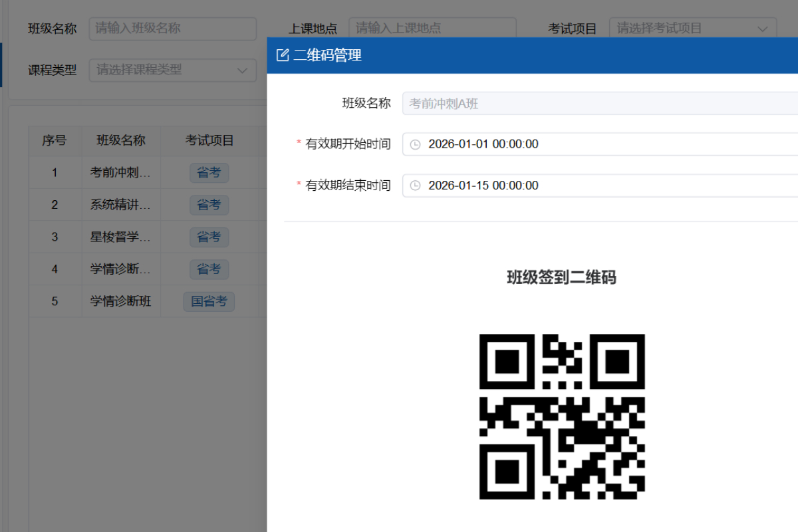
Task: Click the 班级签到二维码 QR code image
Action: point(562,417)
